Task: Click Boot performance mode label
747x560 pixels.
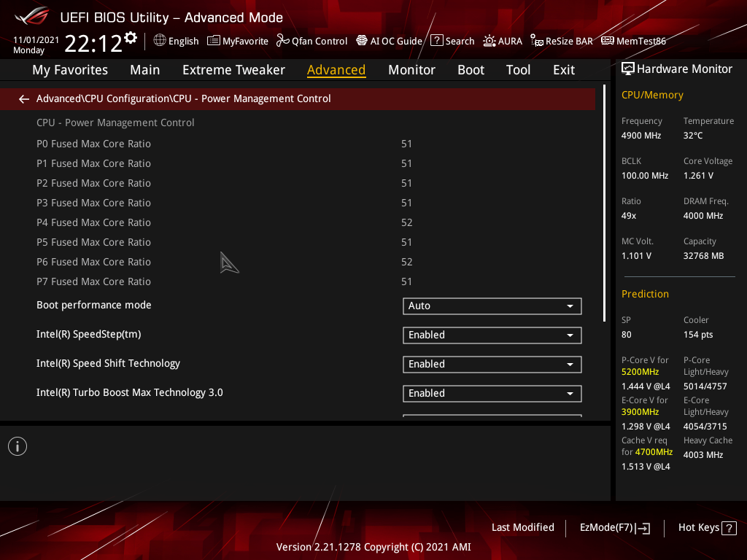Action: click(94, 305)
